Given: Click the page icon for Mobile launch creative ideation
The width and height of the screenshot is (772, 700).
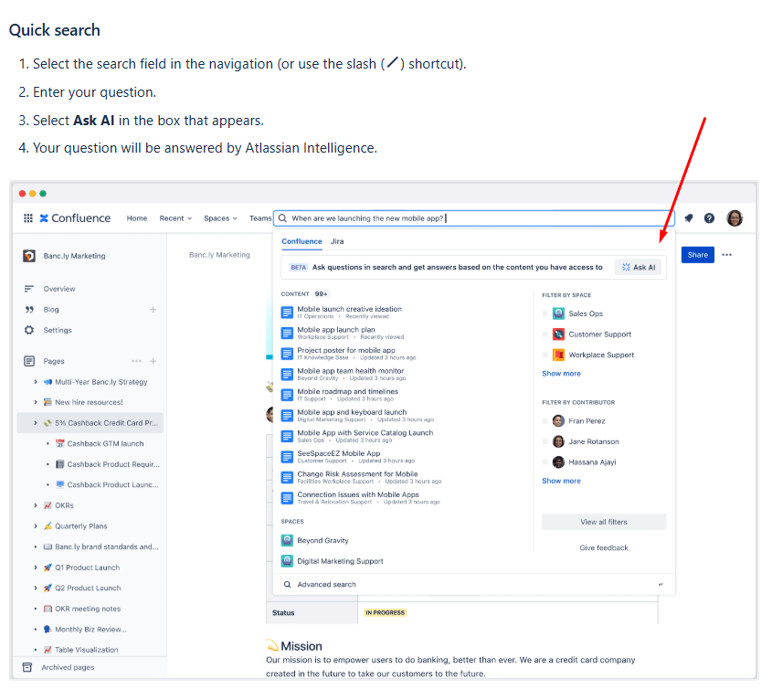Looking at the screenshot, I should [x=287, y=313].
